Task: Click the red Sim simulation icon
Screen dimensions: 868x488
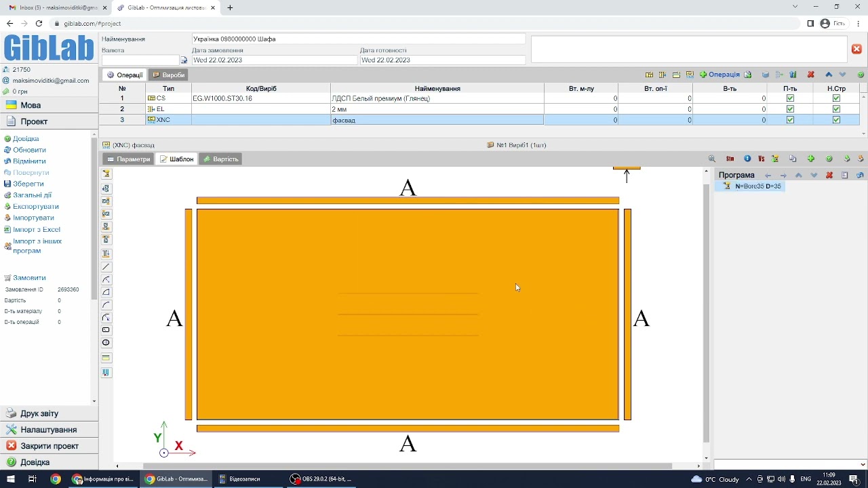Action: point(730,159)
